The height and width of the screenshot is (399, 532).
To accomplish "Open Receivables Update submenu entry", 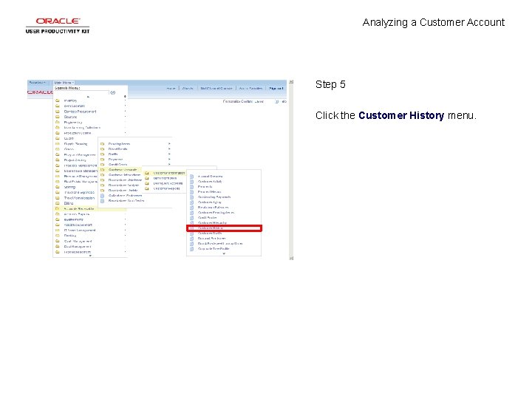I will pos(123,191).
